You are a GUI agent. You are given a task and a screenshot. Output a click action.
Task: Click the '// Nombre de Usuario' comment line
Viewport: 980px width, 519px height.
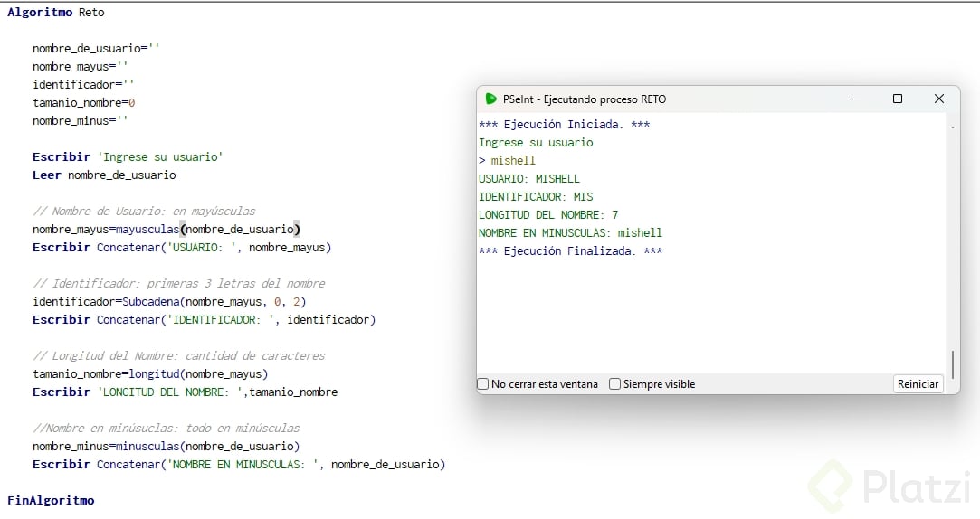[x=144, y=211]
